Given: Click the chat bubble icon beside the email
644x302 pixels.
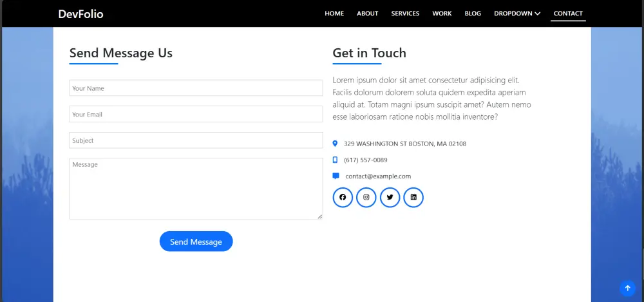Looking at the screenshot, I should point(336,176).
